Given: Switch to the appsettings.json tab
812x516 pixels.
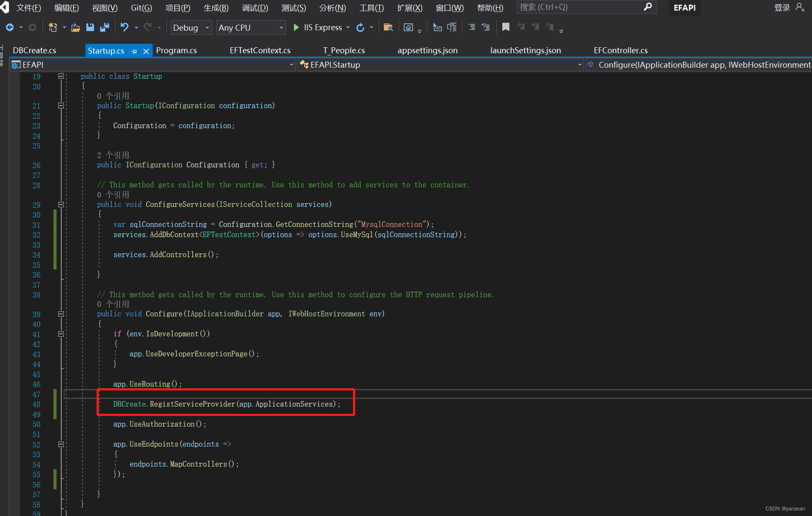Looking at the screenshot, I should tap(427, 51).
